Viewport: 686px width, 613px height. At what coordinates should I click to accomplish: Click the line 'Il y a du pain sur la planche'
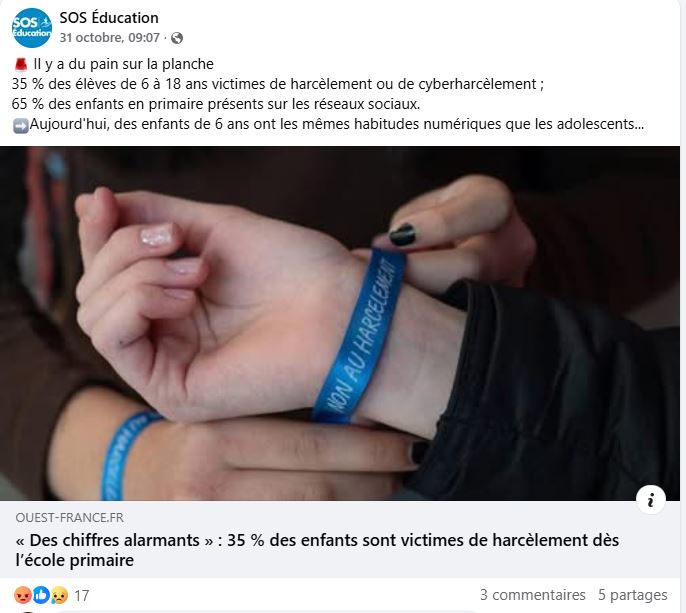coord(123,64)
